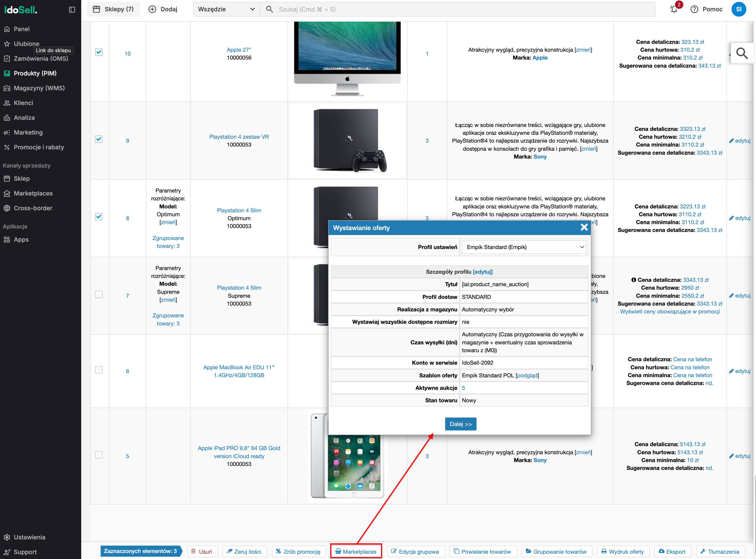756x559 pixels.
Task: Click Zgrupowane towary: 3 under Optimum
Action: point(168,242)
